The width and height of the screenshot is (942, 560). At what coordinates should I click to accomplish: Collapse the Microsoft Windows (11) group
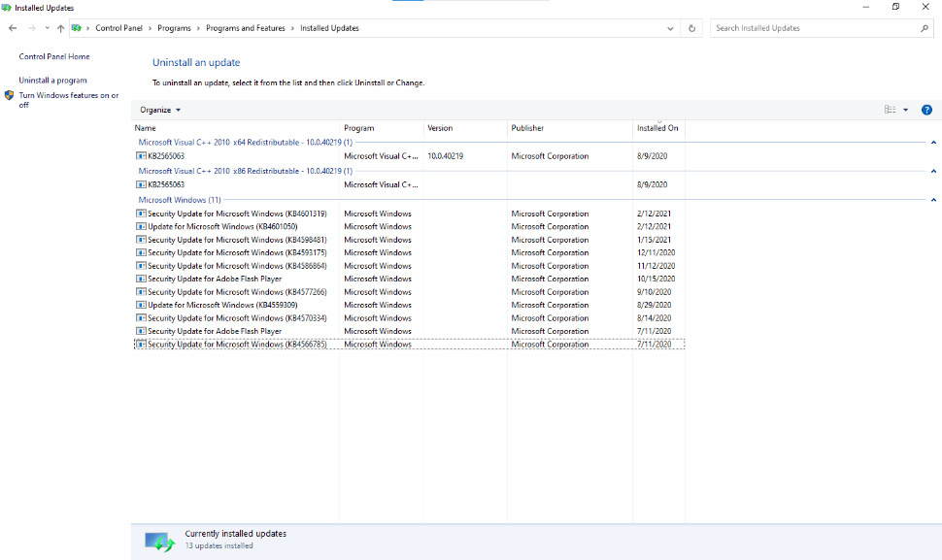pos(933,200)
